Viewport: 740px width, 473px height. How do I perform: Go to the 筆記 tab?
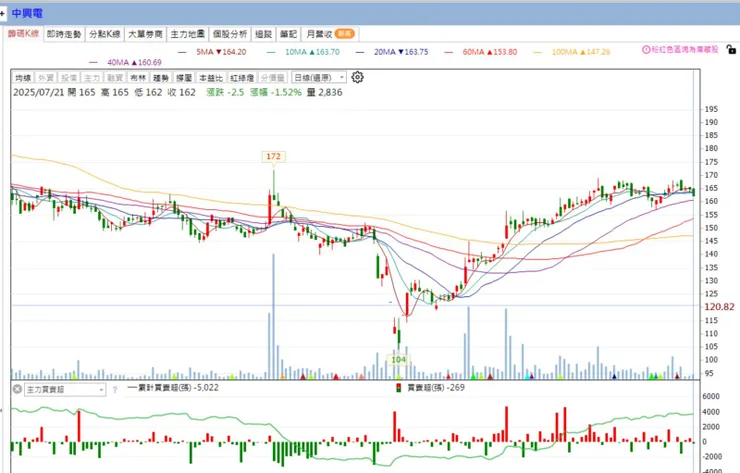pyautogui.click(x=288, y=34)
